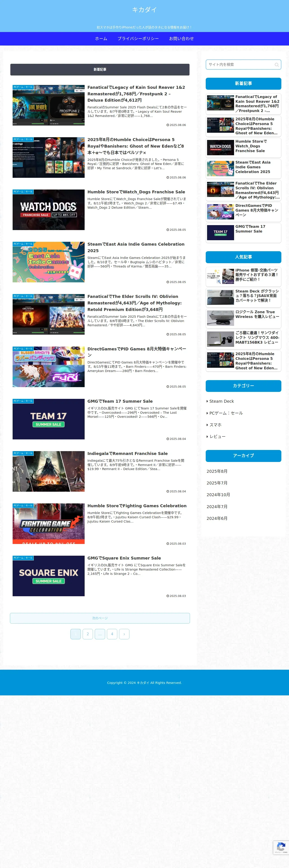
Task: Click the pagination ellipsis item
Action: 100,634
